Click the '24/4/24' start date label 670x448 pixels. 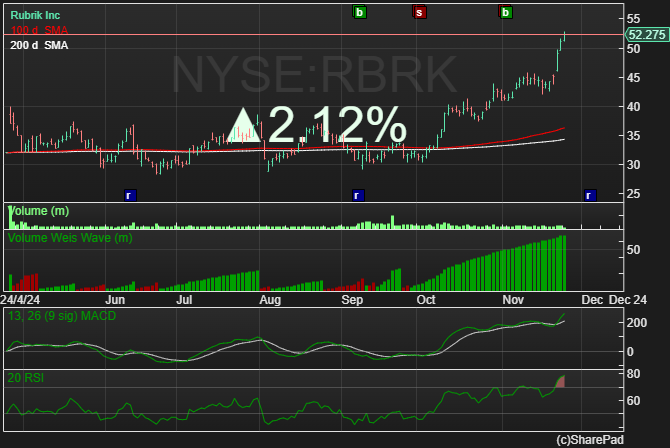coord(20,300)
